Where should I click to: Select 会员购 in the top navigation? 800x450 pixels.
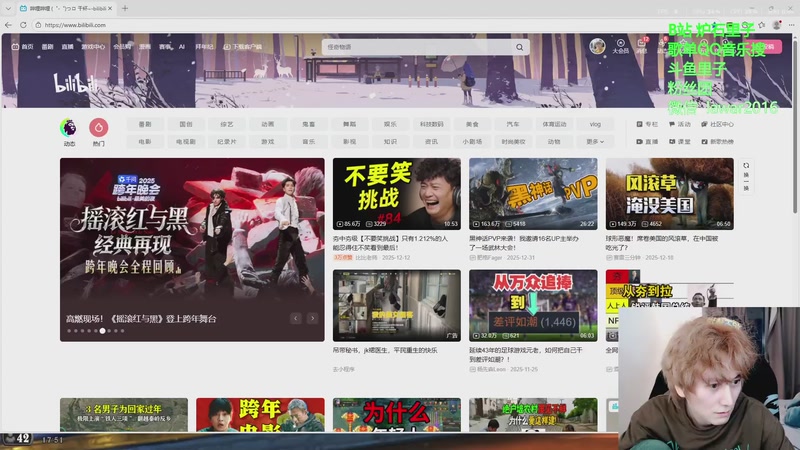tap(122, 46)
